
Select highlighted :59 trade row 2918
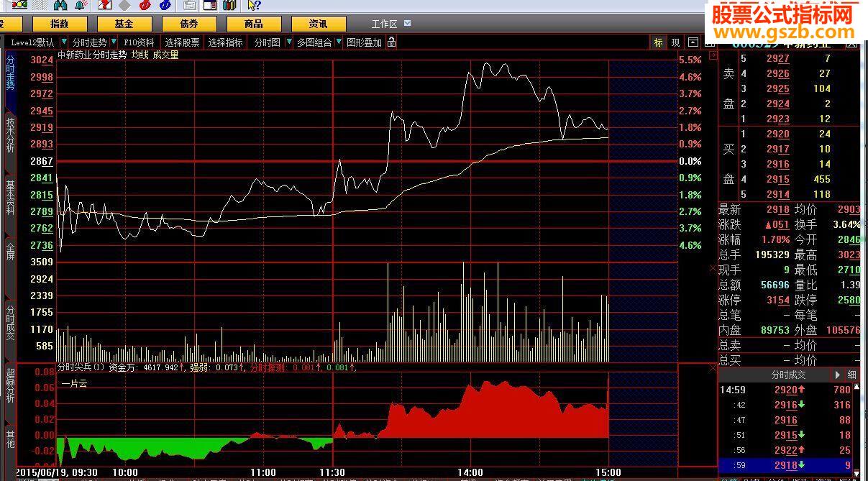coord(785,465)
